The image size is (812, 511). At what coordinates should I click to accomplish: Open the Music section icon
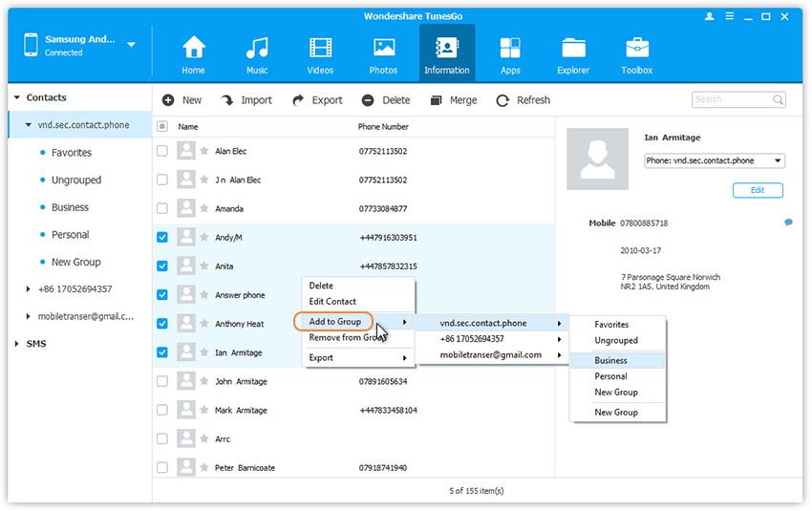257,48
